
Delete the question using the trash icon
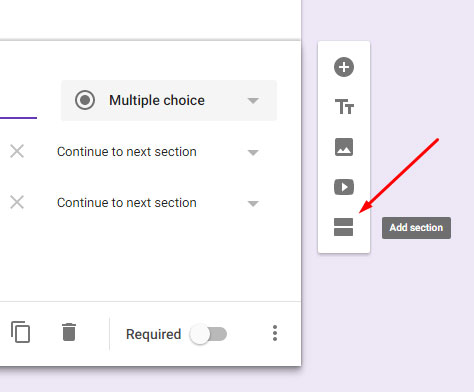click(69, 332)
